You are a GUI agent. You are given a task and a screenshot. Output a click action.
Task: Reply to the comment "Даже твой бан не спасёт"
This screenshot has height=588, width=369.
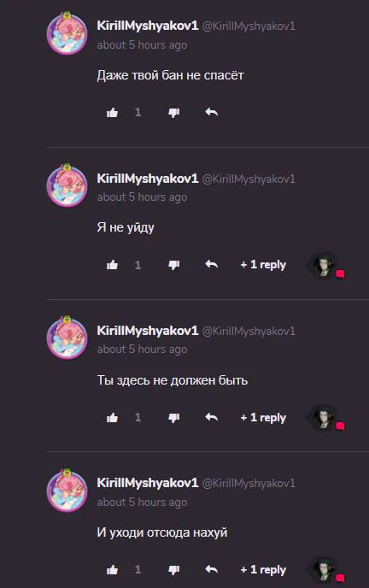[x=212, y=112]
